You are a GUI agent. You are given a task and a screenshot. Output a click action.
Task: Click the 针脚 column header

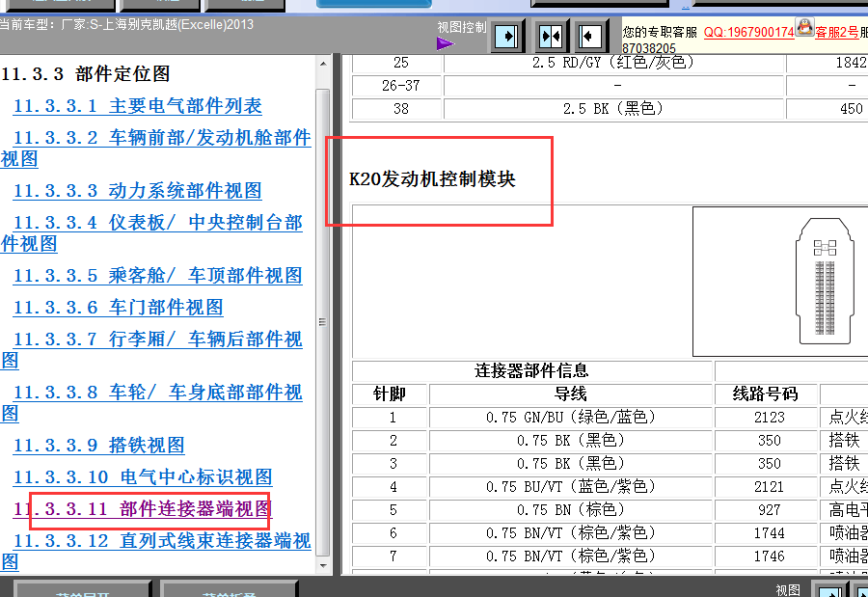(x=390, y=394)
